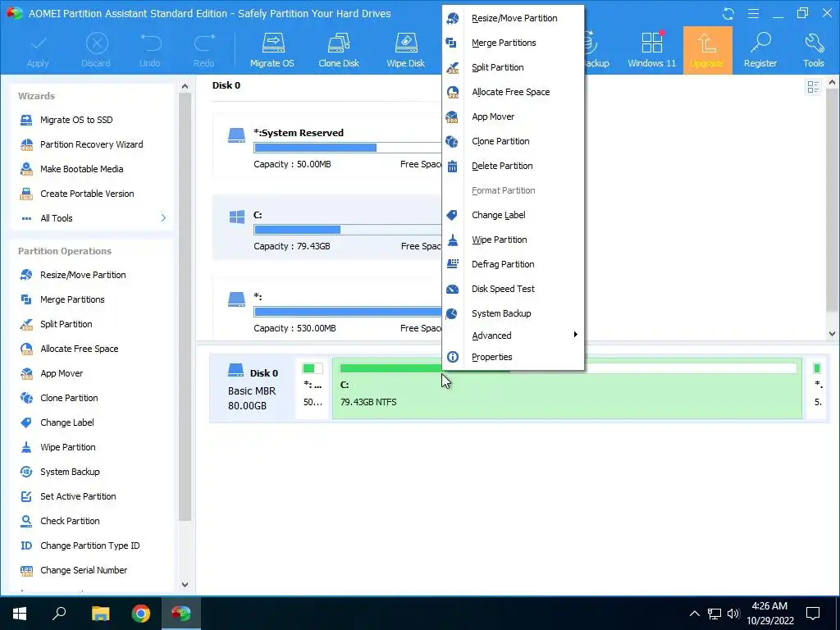840x630 pixels.
Task: Select Allocate Free Space in context menu
Action: 513,92
